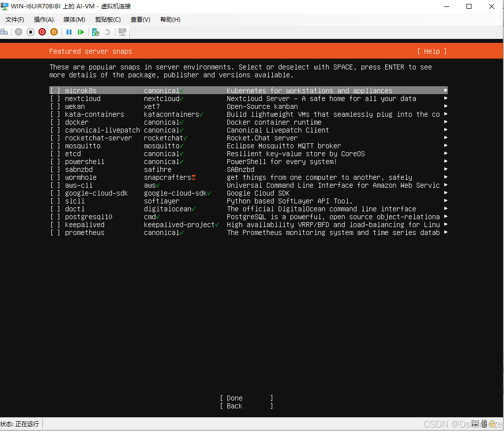
Task: Toggle the mosquitto checkbox
Action: point(55,146)
